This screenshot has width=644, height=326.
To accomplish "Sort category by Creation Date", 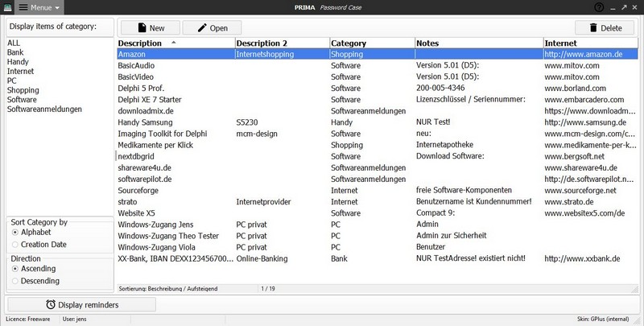I will 16,244.
